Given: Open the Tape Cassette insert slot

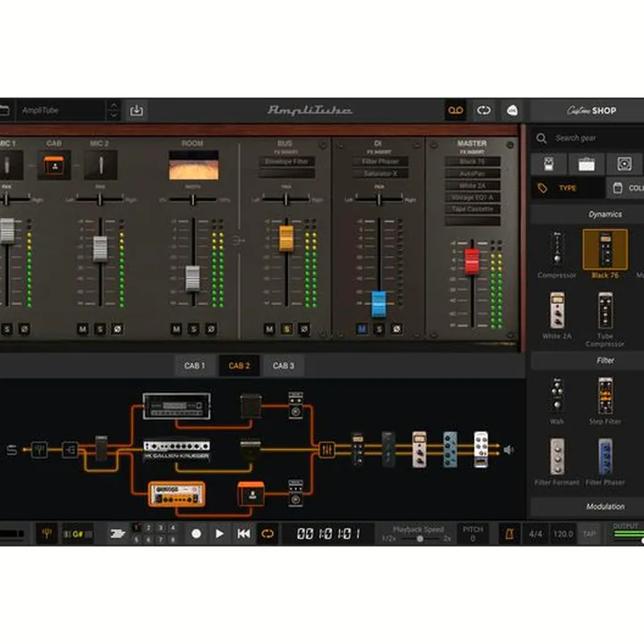Looking at the screenshot, I should coord(472,209).
